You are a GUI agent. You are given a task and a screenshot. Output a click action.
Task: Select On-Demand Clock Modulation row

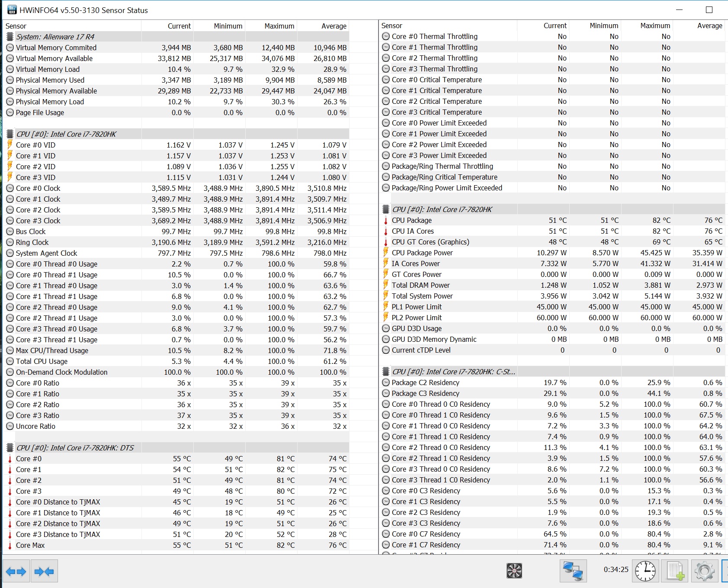point(176,372)
